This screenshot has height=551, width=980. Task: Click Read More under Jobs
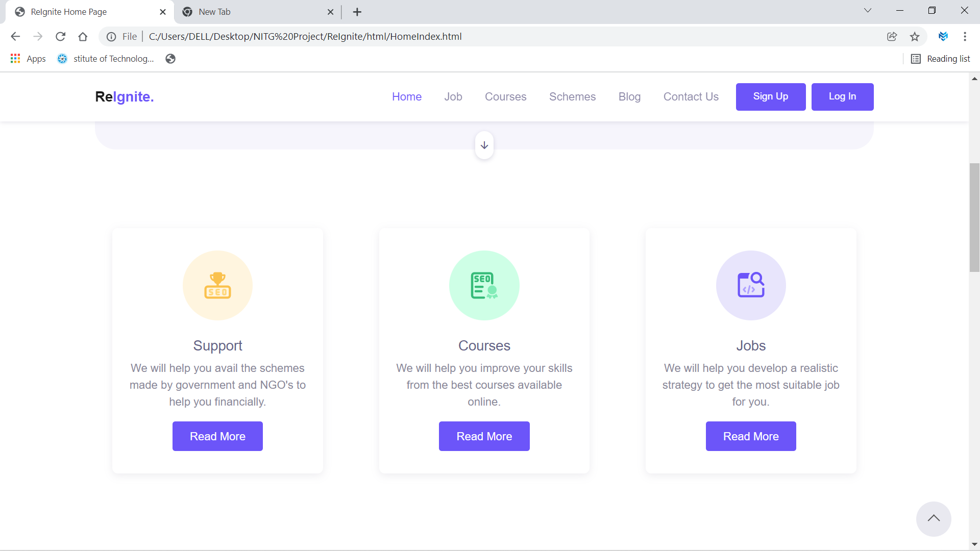(750, 436)
